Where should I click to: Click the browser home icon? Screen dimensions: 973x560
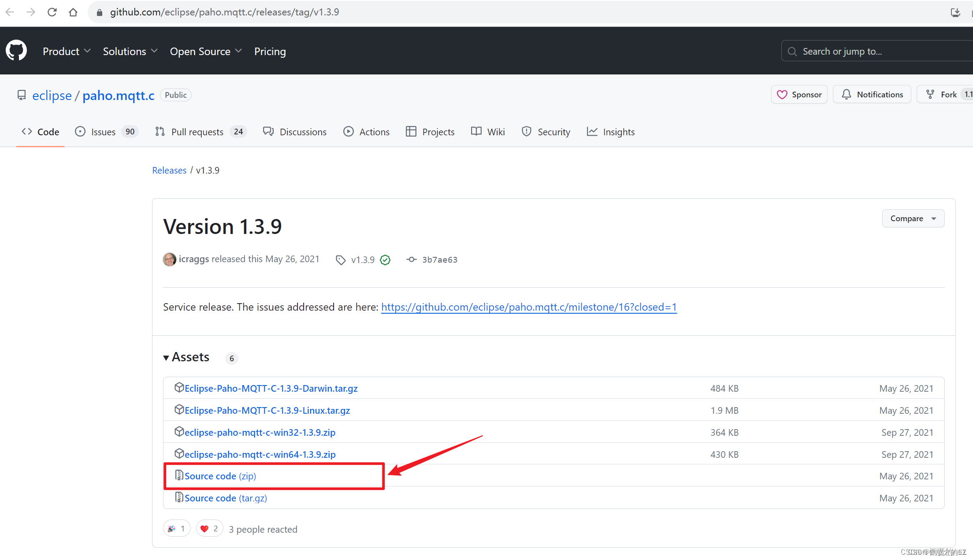point(73,12)
